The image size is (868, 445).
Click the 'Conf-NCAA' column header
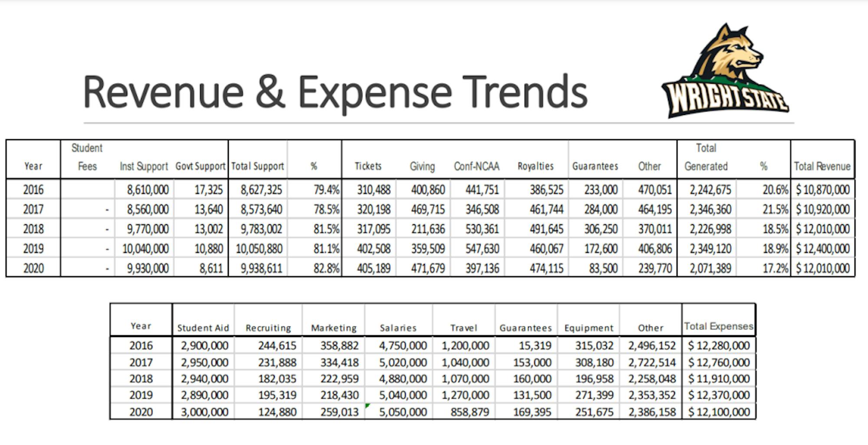(477, 166)
